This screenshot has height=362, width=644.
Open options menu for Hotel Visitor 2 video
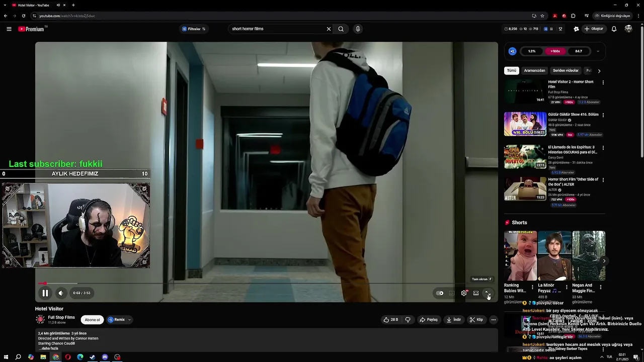(x=603, y=82)
